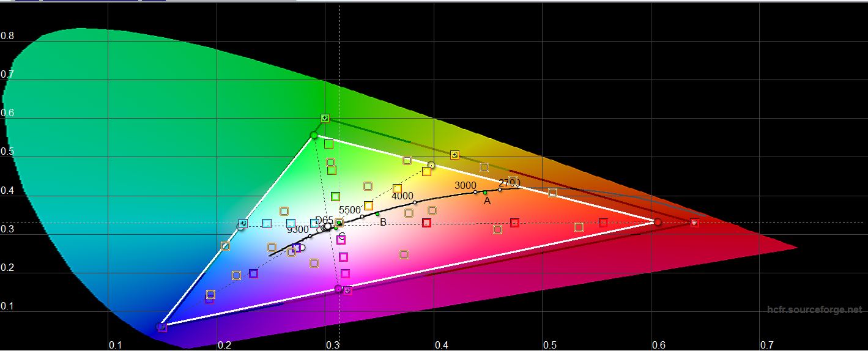Select the measured yellow secondary circle
Viewport: 868px width, 351px height.
[431, 165]
